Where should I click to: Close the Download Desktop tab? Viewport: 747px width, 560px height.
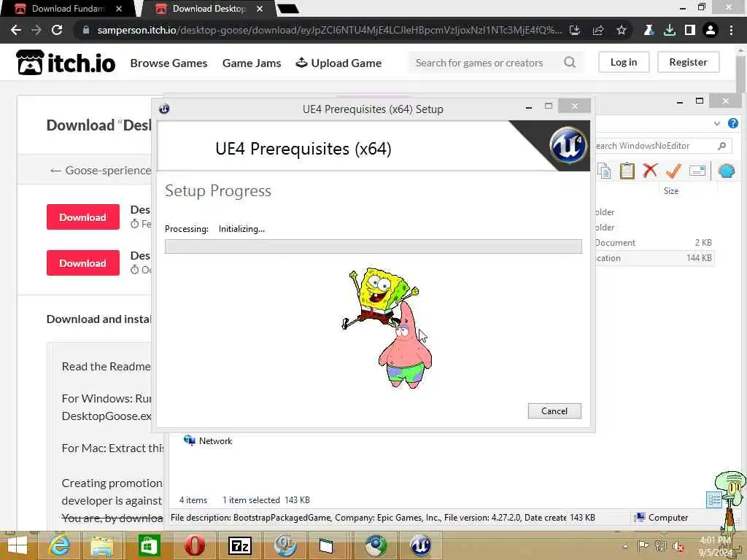[x=260, y=9]
